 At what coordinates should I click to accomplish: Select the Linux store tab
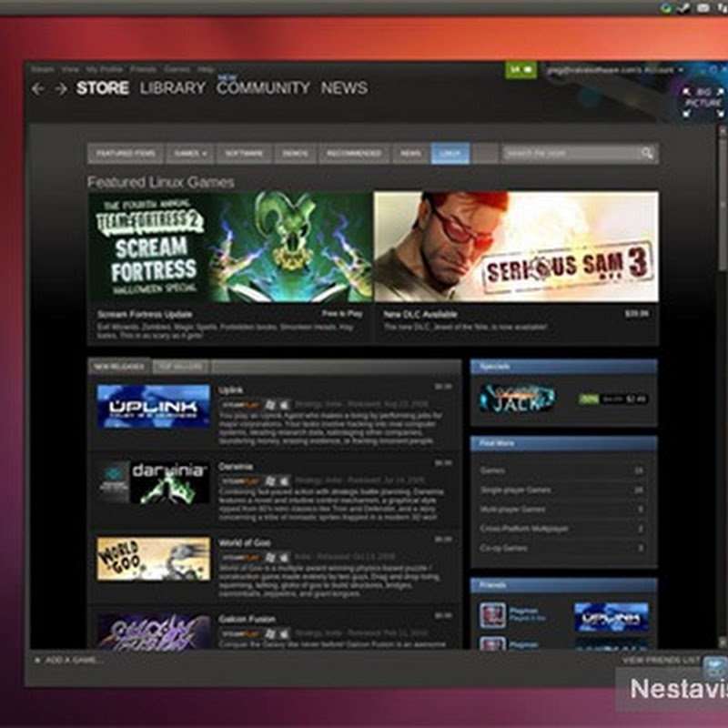[x=450, y=153]
